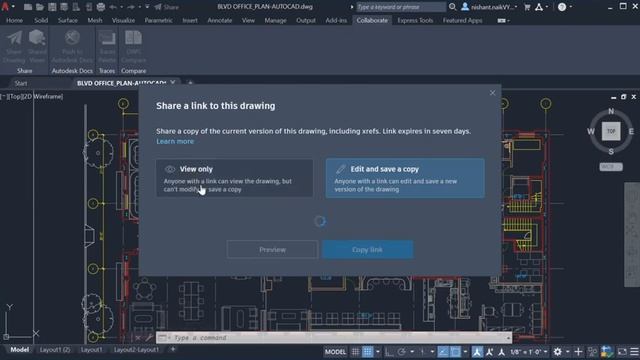
Task: Choose the View only sharing option
Action: (235, 178)
